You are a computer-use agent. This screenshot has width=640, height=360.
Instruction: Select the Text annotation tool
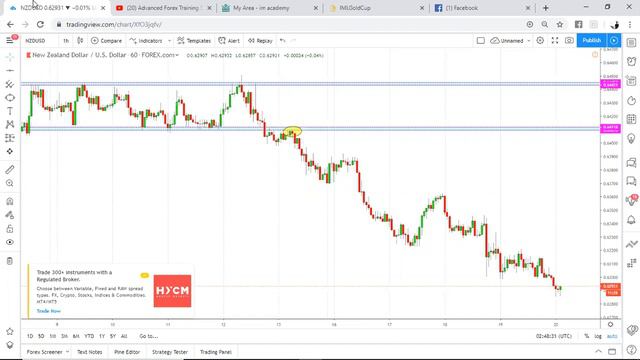[x=10, y=111]
